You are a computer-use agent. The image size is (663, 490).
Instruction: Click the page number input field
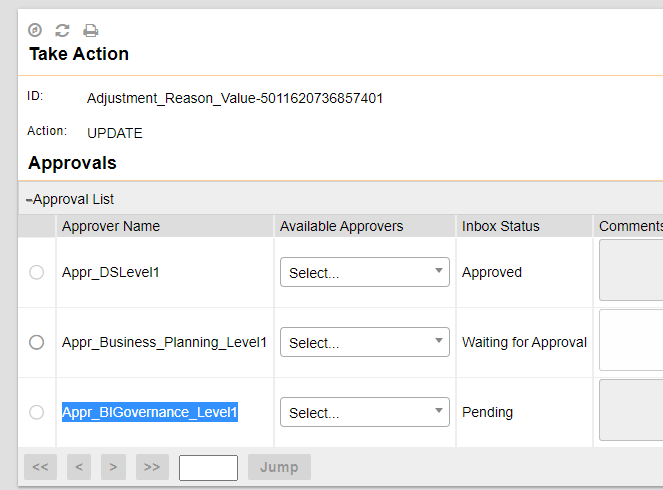(208, 467)
